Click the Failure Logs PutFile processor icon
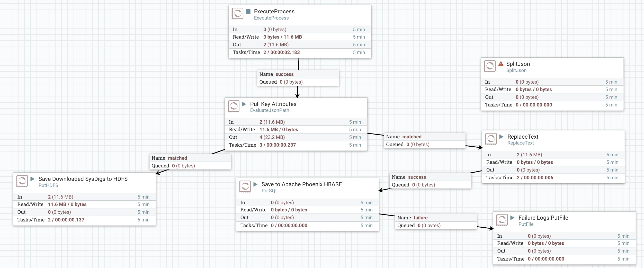The width and height of the screenshot is (644, 268). [x=502, y=220]
